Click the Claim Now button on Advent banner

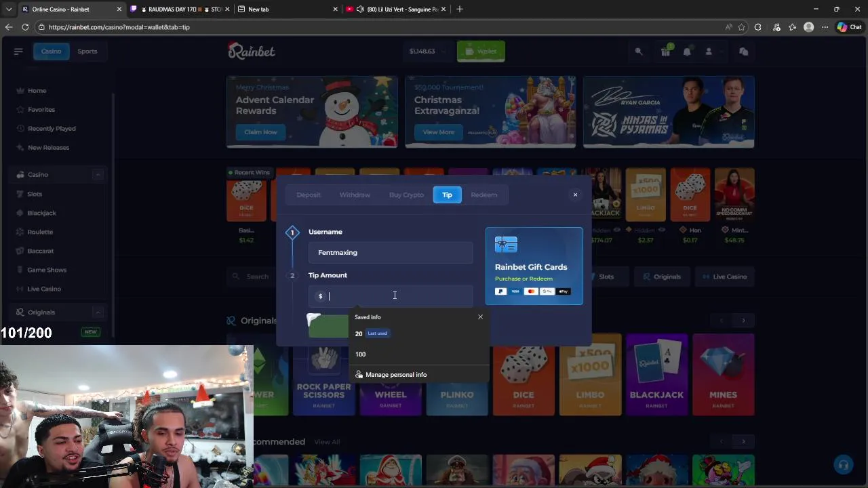(260, 132)
